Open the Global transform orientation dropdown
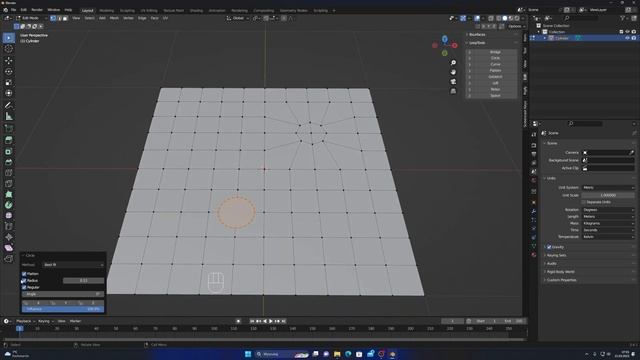 (238, 18)
